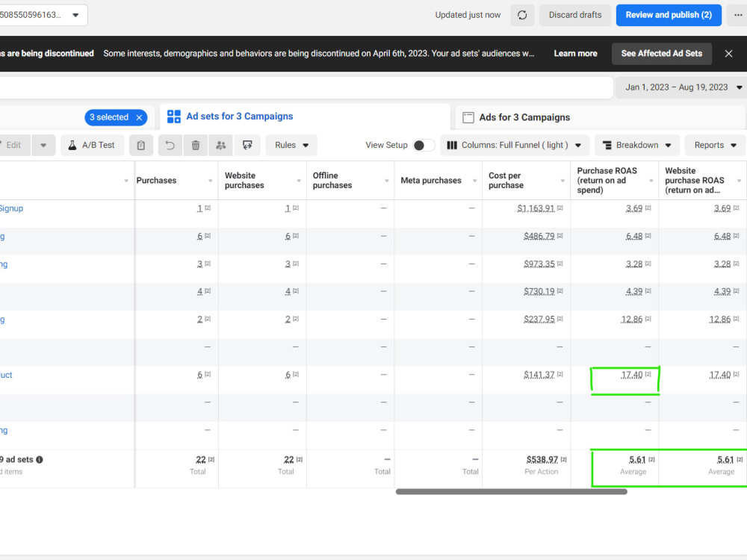The height and width of the screenshot is (560, 747).
Task: Click the $973.35 cost per purchase value
Action: coord(539,264)
